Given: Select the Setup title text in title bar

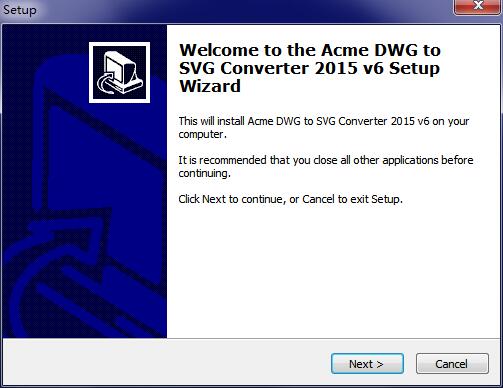Looking at the screenshot, I should [20, 10].
